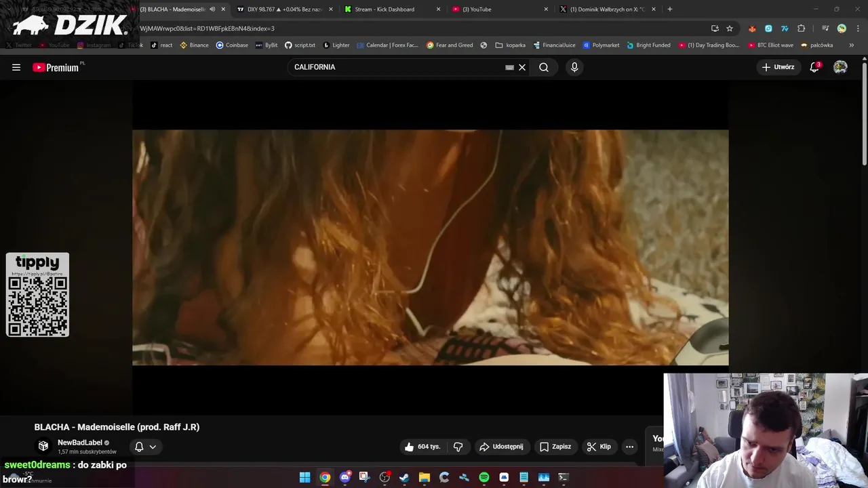Open NewBadLabel channel avatar
Screen dimensions: 868x488
pos(43,446)
